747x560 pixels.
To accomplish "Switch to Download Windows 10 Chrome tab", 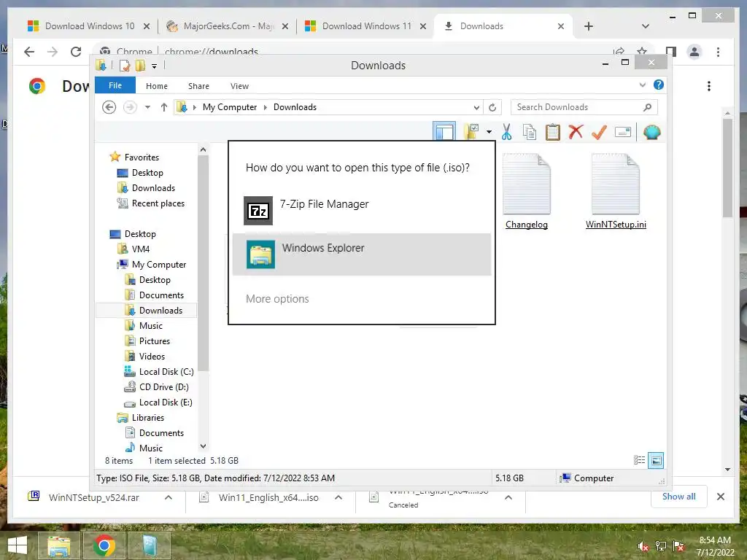I will click(x=89, y=26).
